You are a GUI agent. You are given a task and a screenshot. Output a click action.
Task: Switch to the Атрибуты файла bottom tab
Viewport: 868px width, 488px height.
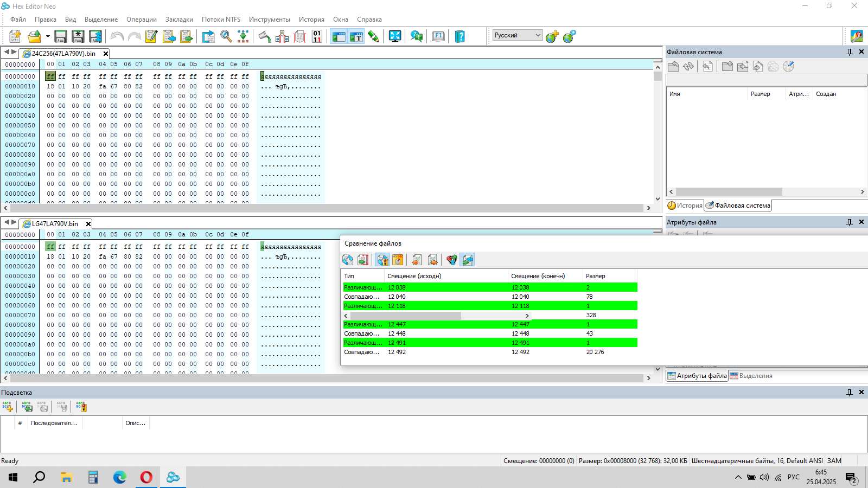(x=697, y=376)
